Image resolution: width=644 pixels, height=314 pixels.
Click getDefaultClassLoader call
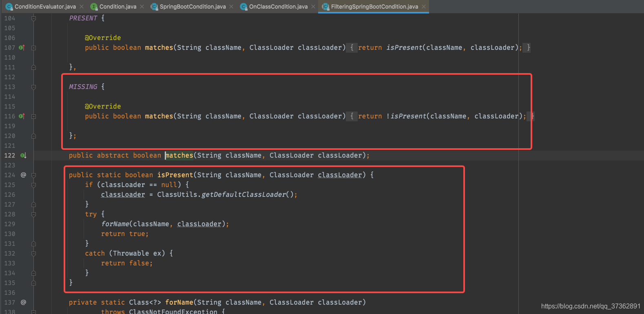click(243, 194)
